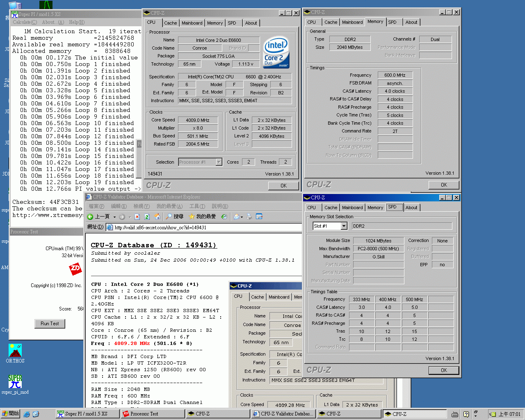525x420 pixels.
Task: Switch to Processor Test via taskbar
Action: [153, 414]
